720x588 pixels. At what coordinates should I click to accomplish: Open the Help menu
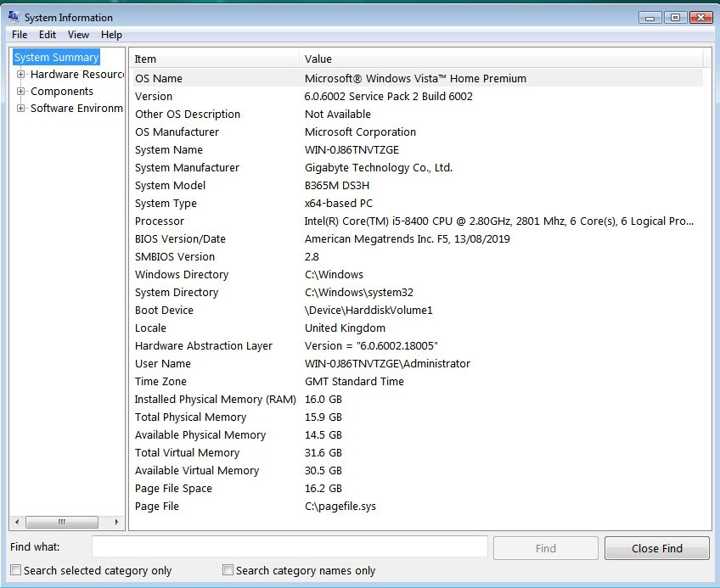111,35
